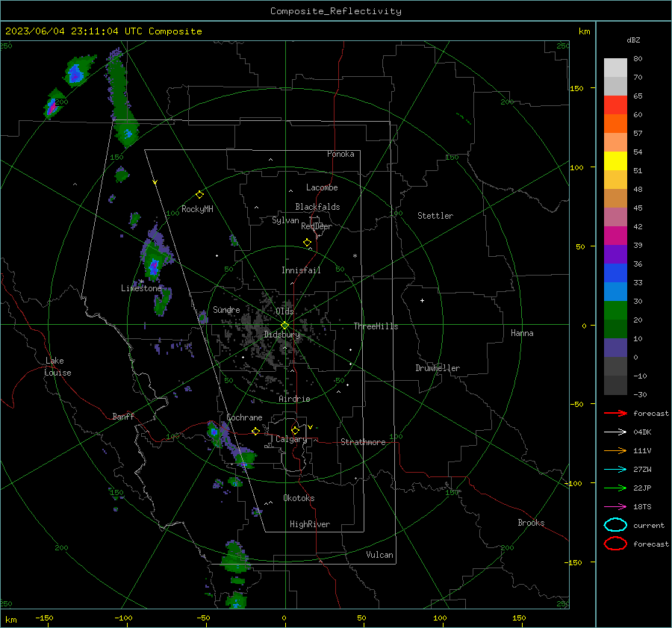Click the storm cell west of Cochrane
The width and height of the screenshot is (672, 628).
pos(214,432)
